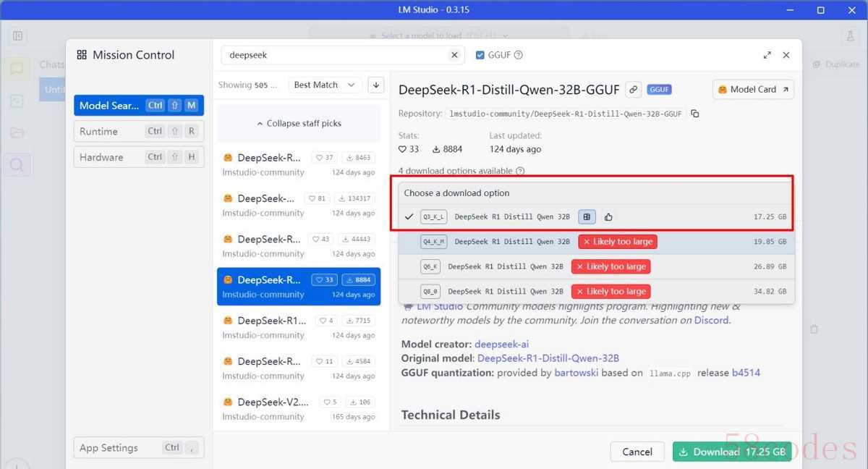
Task: Click the 33 likes stat under Stats
Action: point(409,149)
